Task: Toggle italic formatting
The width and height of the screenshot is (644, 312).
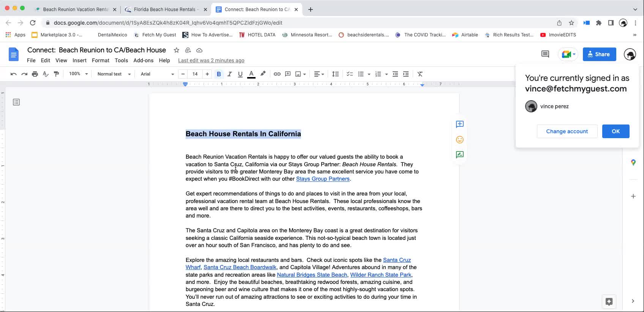Action: coord(229,74)
